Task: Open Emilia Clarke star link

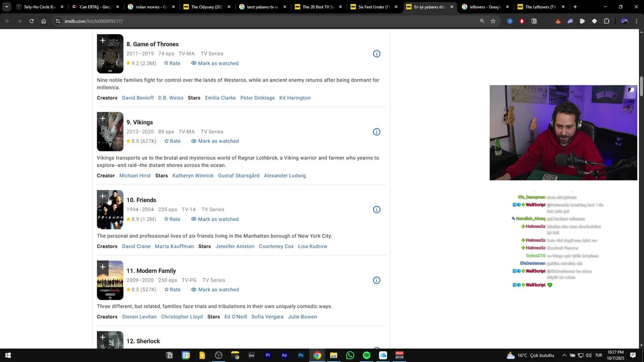Action: [x=220, y=98]
